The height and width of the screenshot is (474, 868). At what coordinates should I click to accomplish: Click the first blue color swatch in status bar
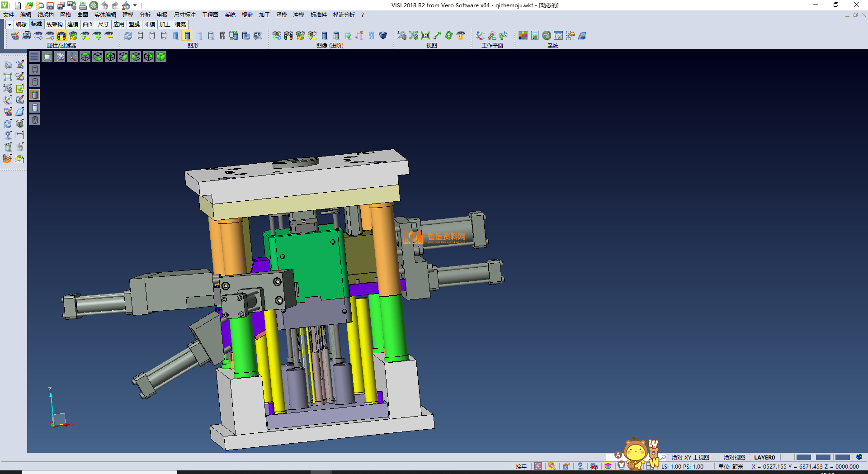tap(803, 457)
